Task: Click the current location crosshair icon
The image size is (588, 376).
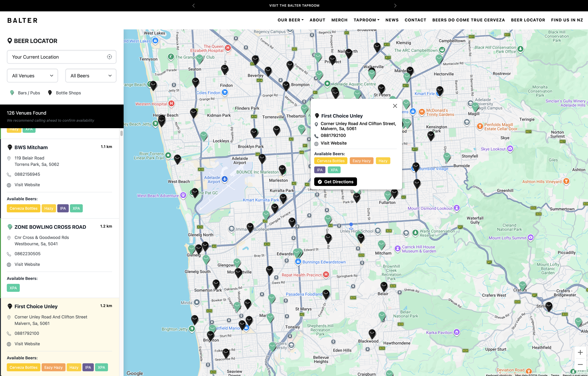Action: coord(109,57)
